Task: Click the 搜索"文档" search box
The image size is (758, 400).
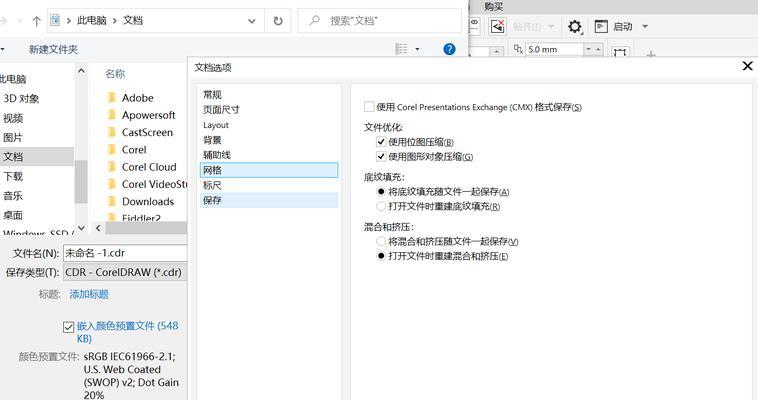Action: (x=380, y=21)
